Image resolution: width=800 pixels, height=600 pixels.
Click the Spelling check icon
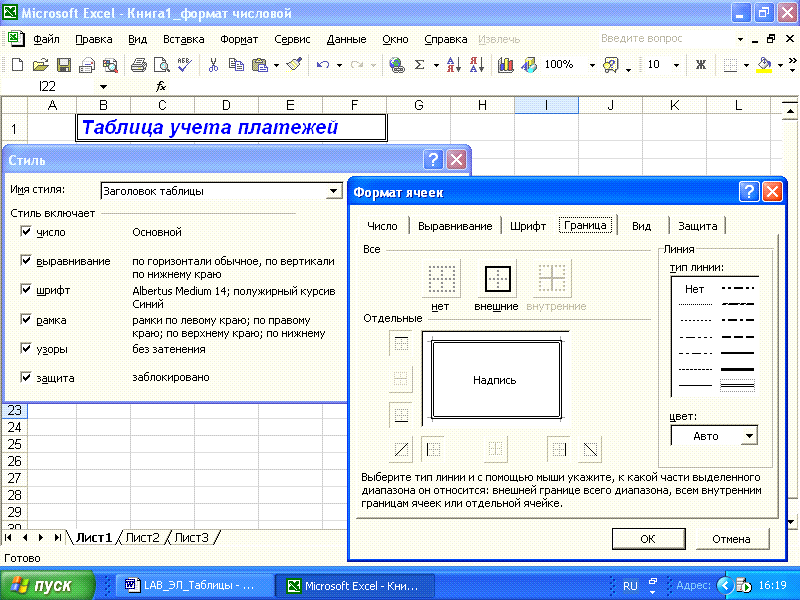click(184, 65)
